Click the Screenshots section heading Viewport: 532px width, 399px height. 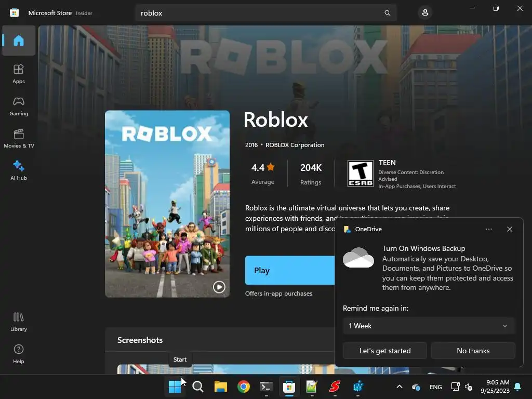click(x=140, y=340)
